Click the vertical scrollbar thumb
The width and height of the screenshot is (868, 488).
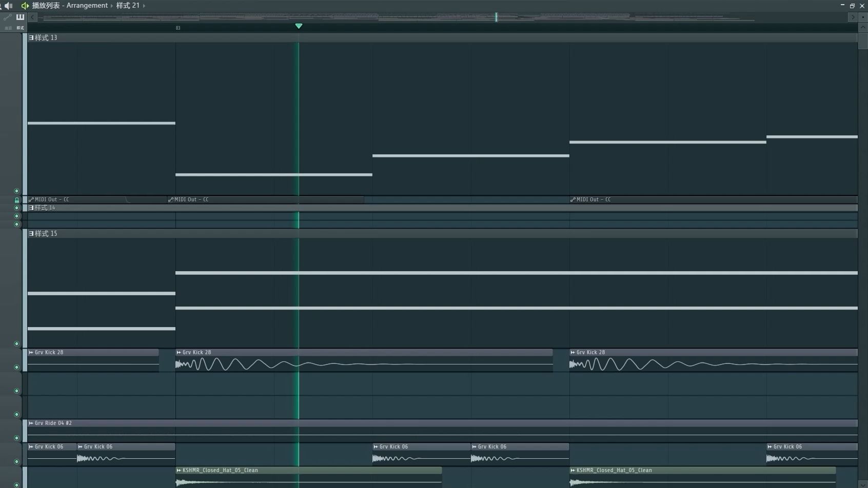coord(862,41)
